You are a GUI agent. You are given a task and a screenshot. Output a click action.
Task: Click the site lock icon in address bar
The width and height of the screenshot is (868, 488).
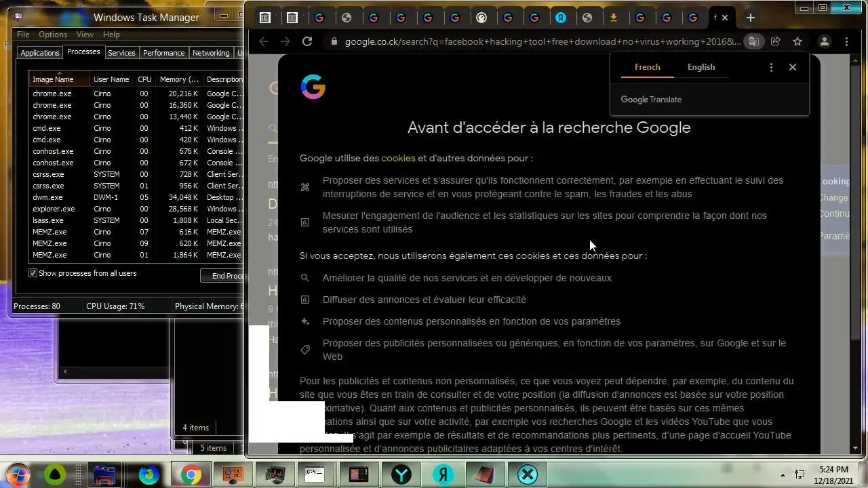click(334, 41)
